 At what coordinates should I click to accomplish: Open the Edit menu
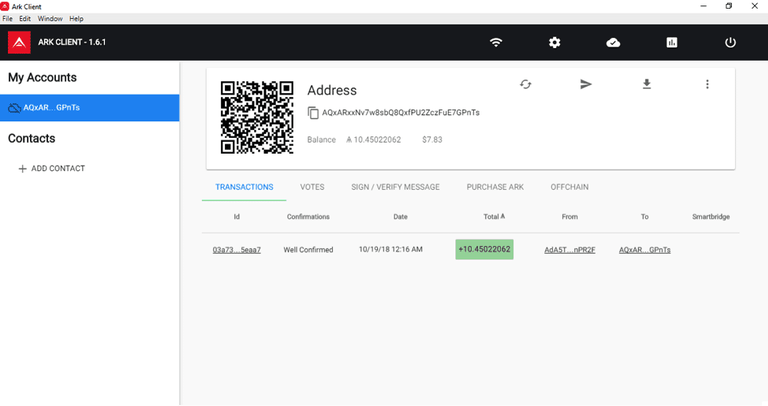25,19
